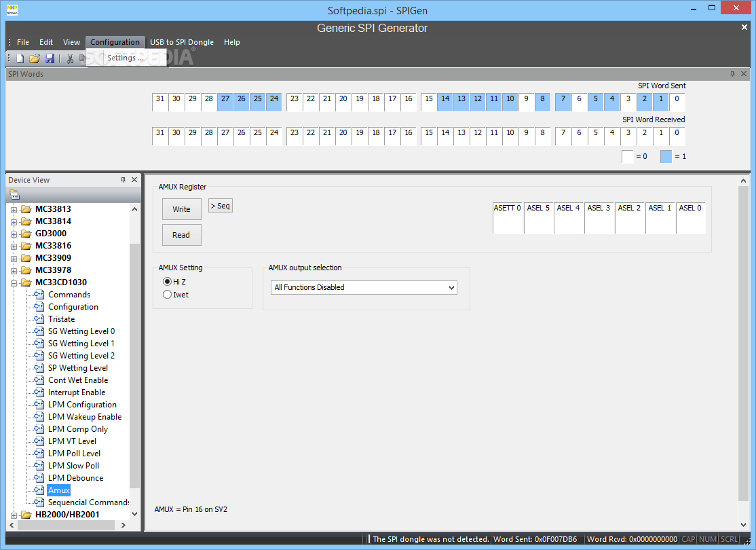Select the Amux tree item
The width and height of the screenshot is (756, 550).
pos(59,490)
